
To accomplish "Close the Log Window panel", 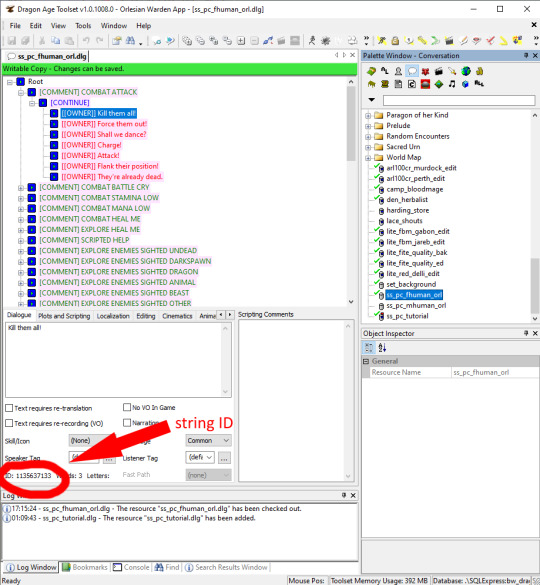I will pyautogui.click(x=353, y=495).
